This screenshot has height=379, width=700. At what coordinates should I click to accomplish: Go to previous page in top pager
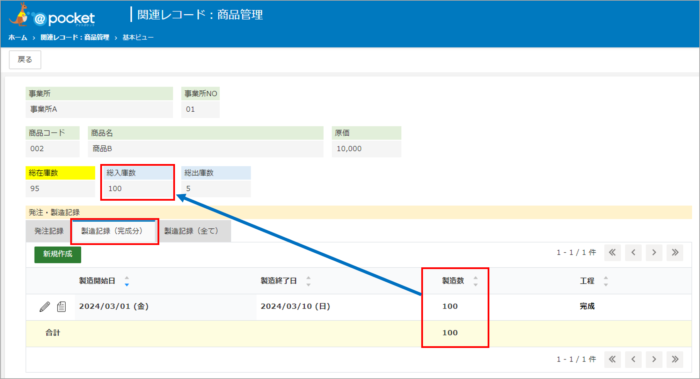633,253
